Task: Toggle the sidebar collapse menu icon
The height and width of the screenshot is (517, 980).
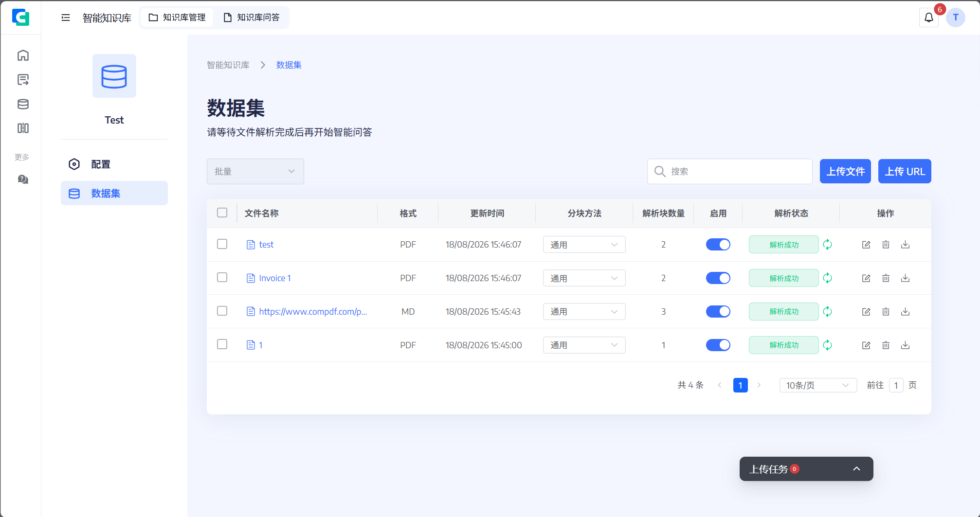Action: coord(66,18)
